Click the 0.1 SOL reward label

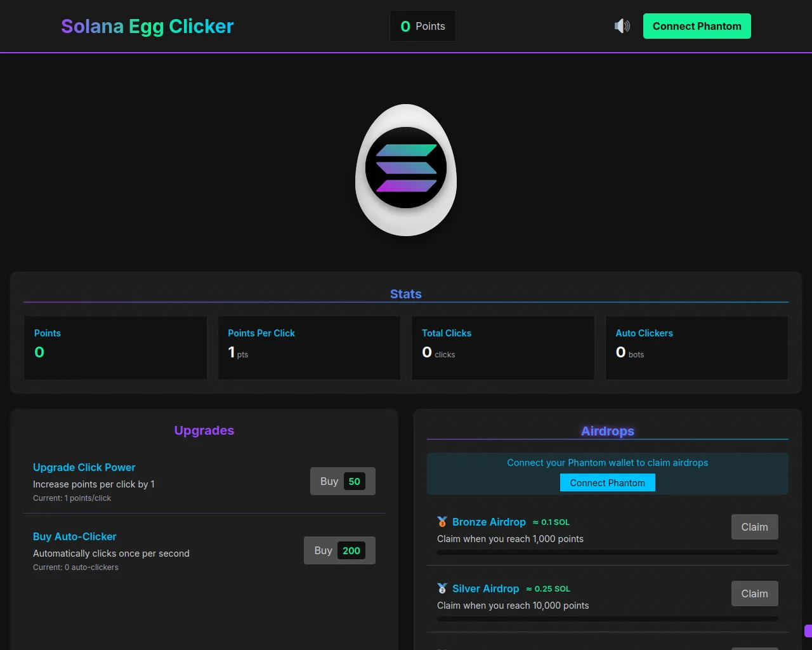551,522
